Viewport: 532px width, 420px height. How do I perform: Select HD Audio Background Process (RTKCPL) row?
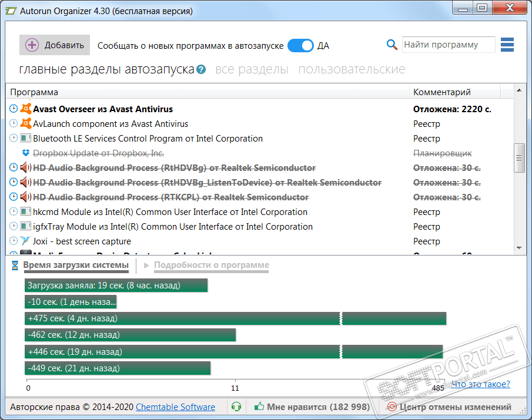(x=260, y=197)
